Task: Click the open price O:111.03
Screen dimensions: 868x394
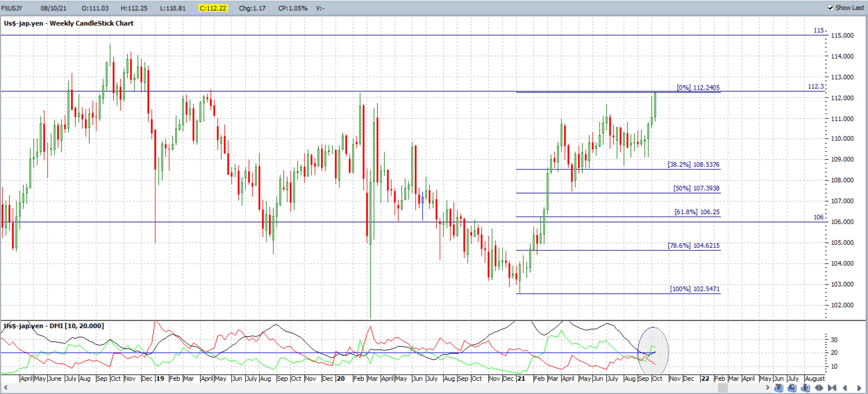Action: 95,8
